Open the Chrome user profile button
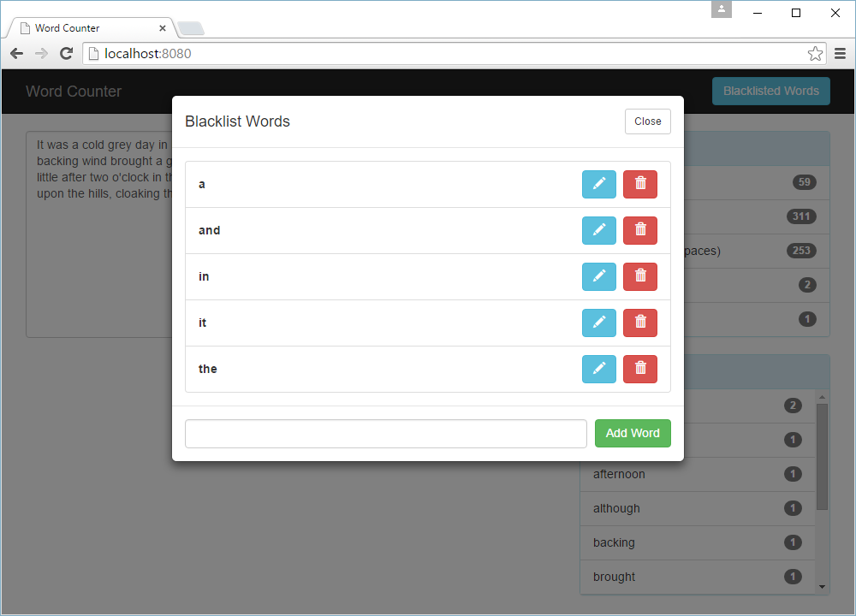Viewport: 856px width, 616px height. [721, 9]
